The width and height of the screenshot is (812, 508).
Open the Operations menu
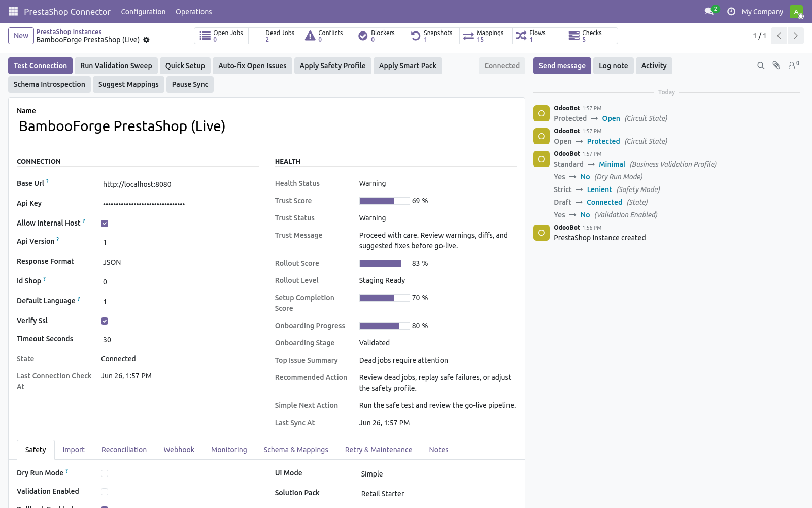point(194,12)
